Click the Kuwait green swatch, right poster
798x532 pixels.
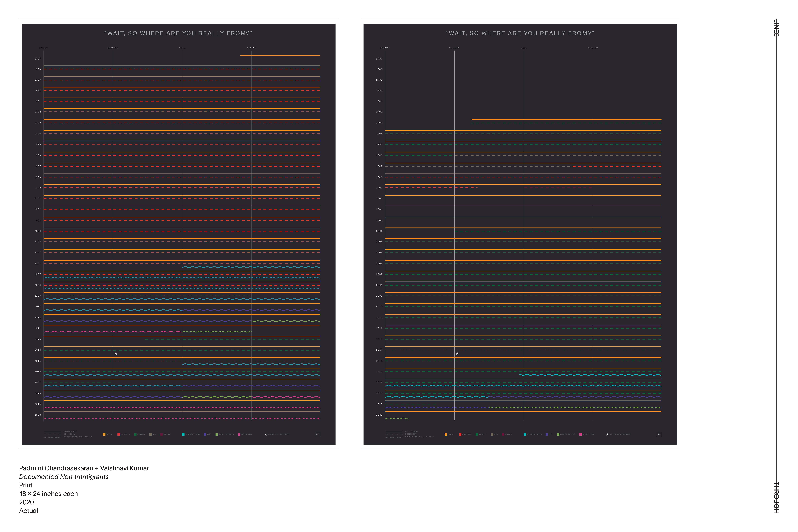click(x=477, y=434)
